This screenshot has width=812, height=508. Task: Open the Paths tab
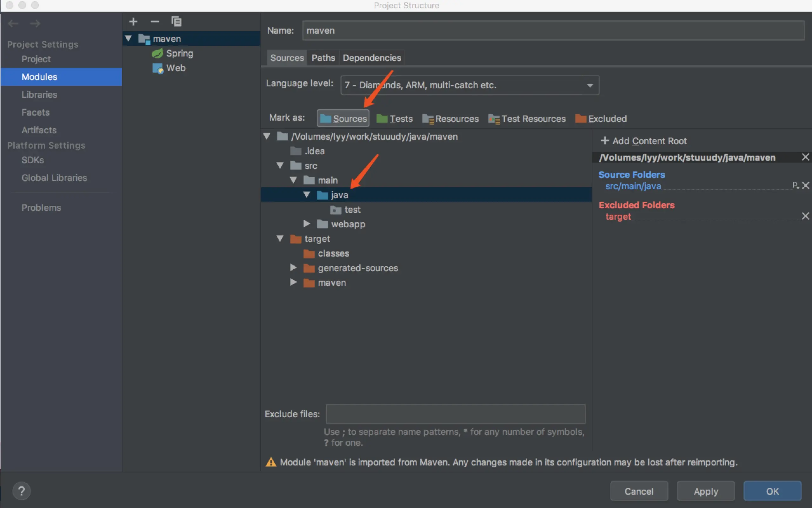coord(323,58)
